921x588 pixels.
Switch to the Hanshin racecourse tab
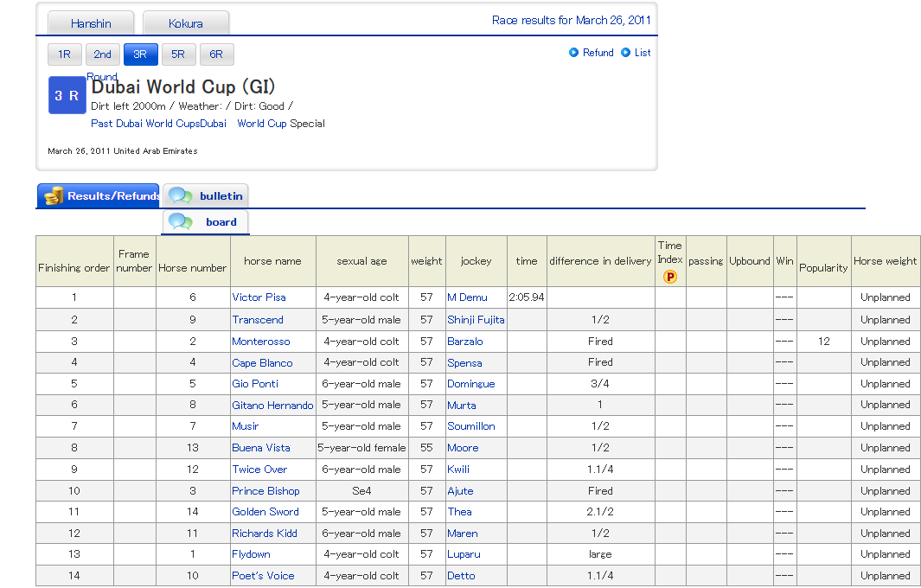coord(91,23)
